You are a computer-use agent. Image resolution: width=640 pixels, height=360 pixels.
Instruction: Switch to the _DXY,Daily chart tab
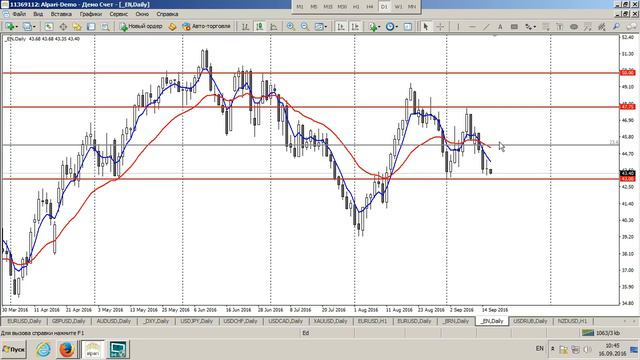(x=156, y=321)
